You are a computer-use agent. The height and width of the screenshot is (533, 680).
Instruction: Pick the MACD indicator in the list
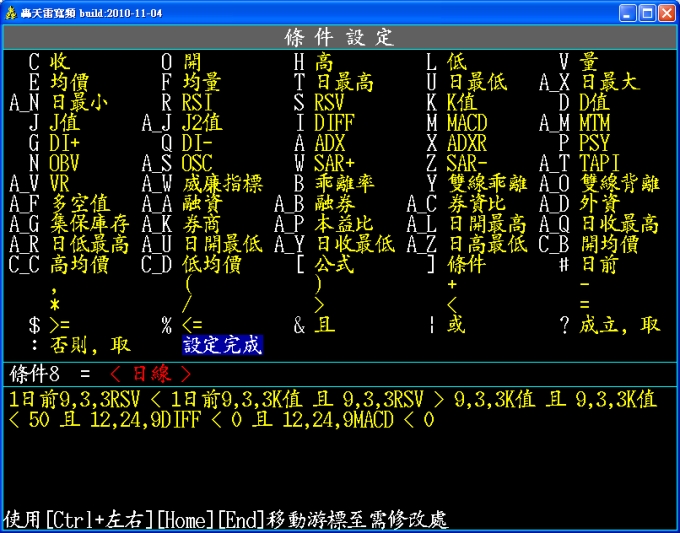coord(467,123)
